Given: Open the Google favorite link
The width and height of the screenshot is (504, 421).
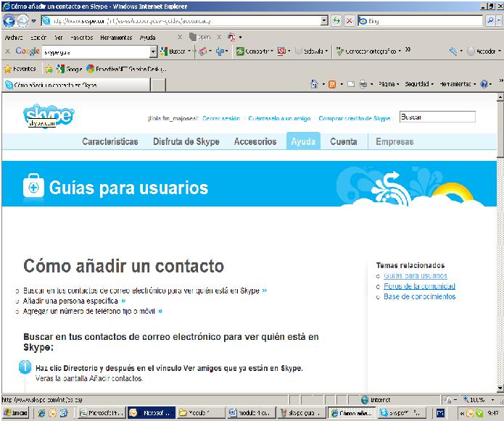Looking at the screenshot, I should (69, 69).
